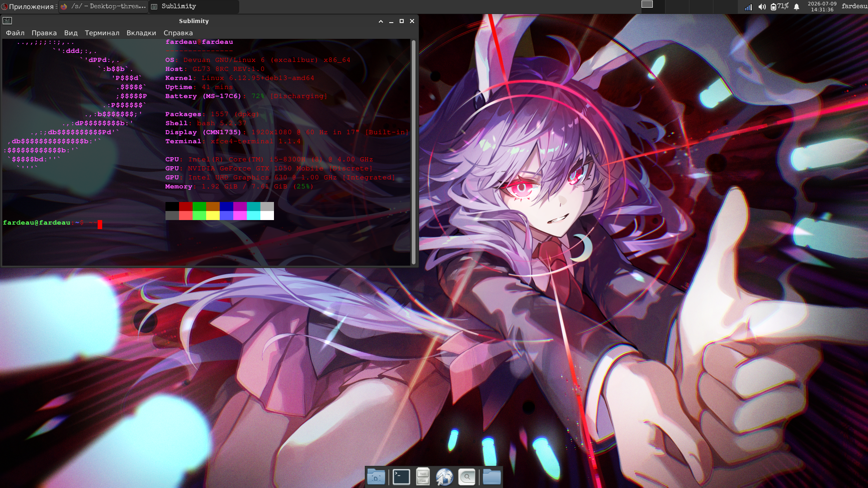Switch to the first workspace in pager
Image resolution: width=868 pixels, height=488 pixels.
click(x=653, y=6)
